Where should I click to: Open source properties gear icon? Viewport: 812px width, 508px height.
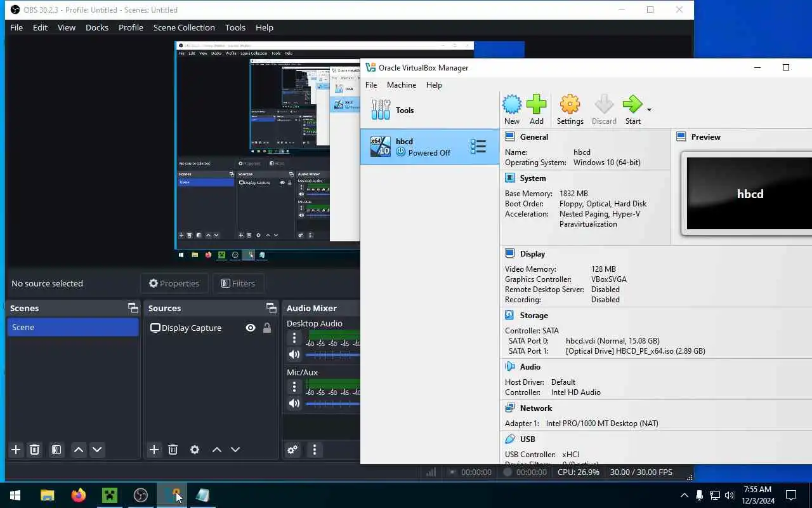tap(195, 450)
